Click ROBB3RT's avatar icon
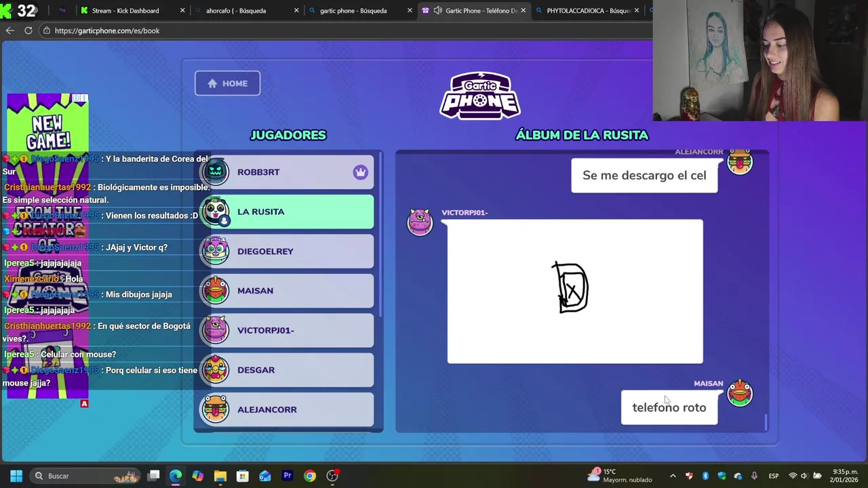Screen dimensions: 868x488 216,171
